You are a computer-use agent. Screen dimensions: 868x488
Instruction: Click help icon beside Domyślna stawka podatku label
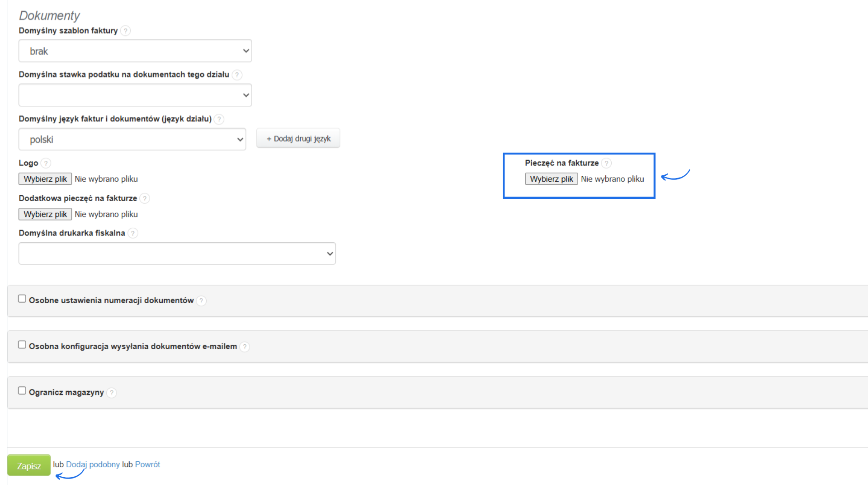coord(237,75)
